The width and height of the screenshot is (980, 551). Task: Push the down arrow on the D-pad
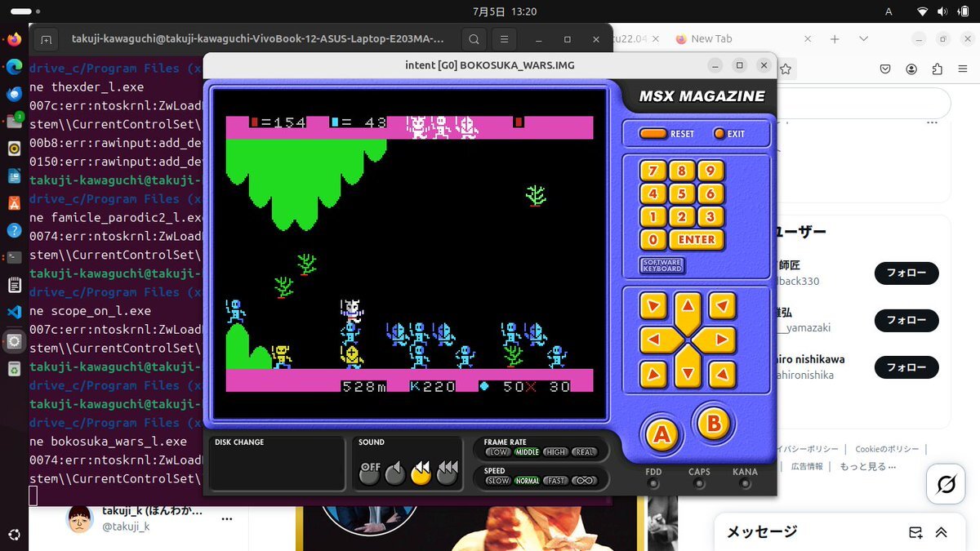pos(688,368)
